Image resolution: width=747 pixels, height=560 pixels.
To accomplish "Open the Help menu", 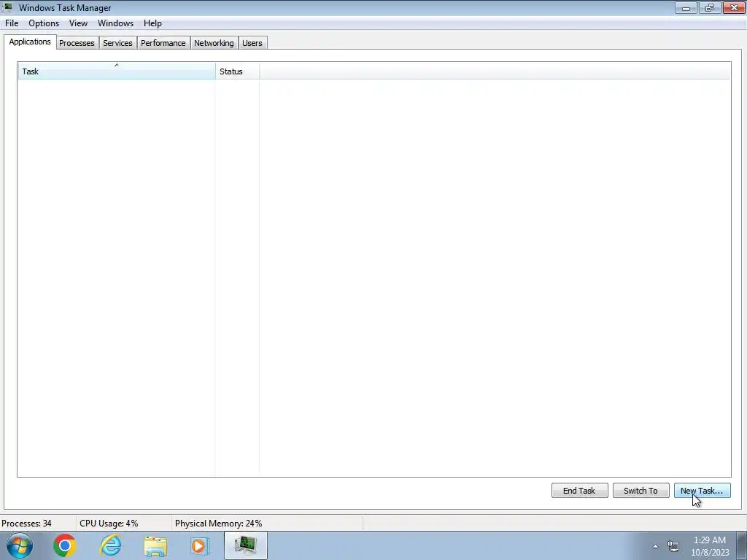I will pos(152,23).
